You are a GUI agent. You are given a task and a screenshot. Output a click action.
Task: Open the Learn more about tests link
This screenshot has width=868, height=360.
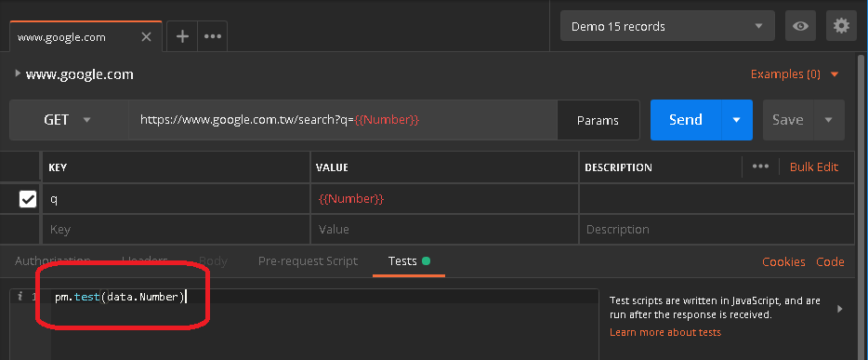click(x=665, y=332)
